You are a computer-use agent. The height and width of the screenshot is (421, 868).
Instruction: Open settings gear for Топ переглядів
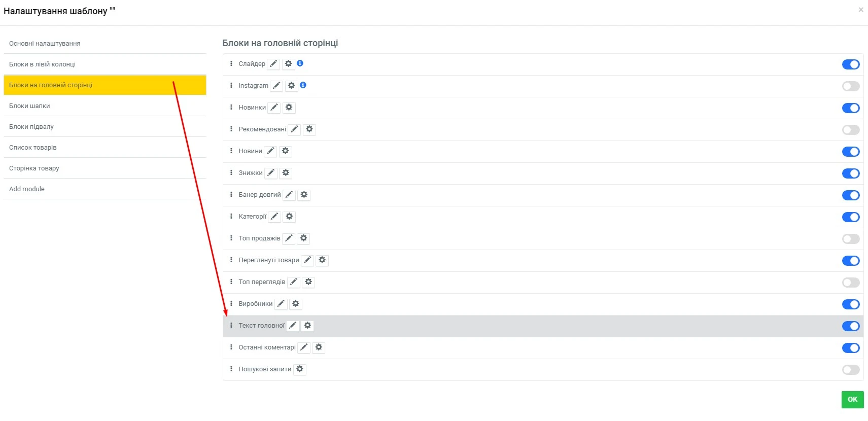(308, 282)
